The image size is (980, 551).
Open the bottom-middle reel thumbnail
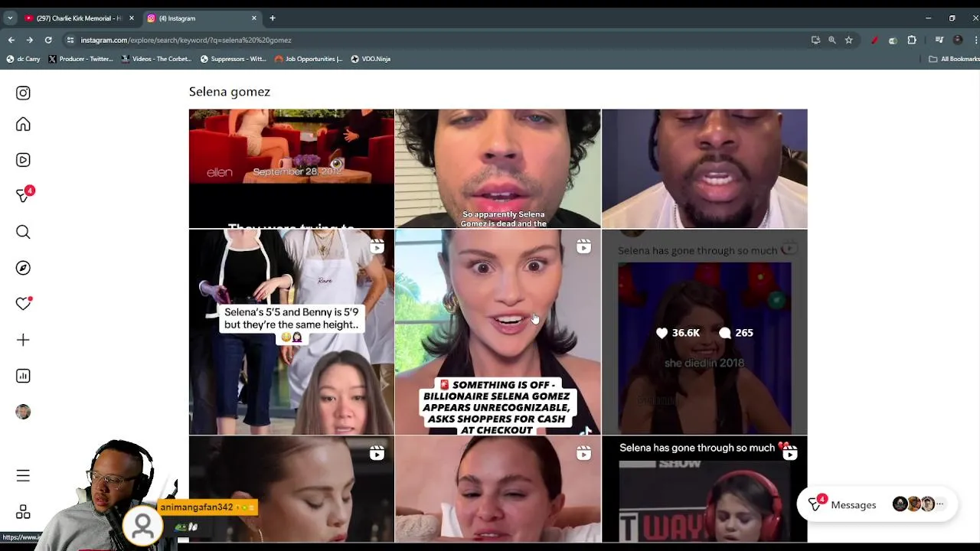coord(498,489)
